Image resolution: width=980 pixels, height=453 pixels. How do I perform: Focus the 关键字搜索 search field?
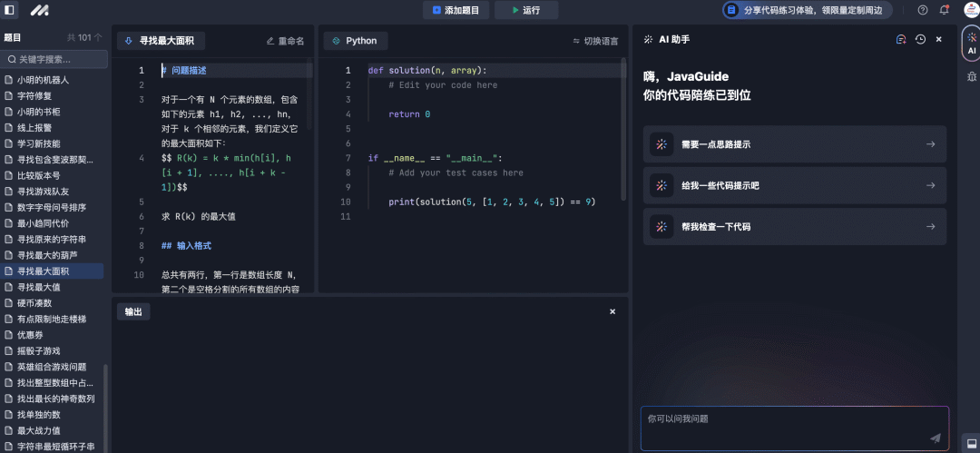55,59
